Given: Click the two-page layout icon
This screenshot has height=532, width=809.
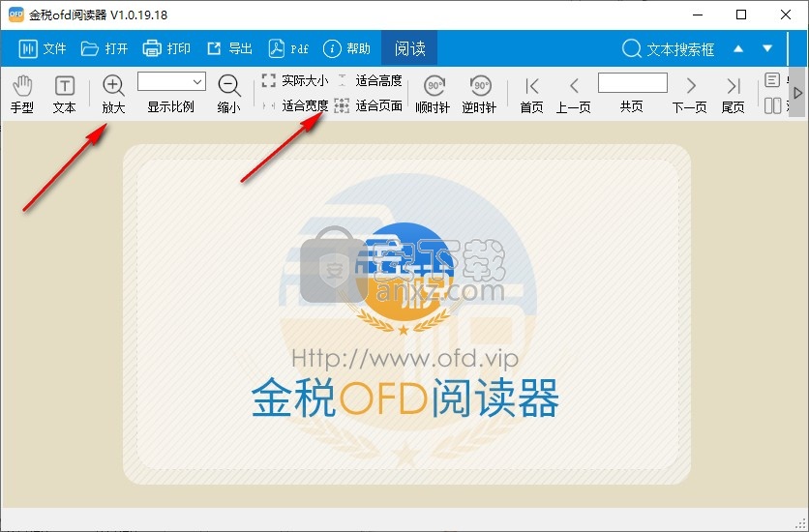Looking at the screenshot, I should [x=772, y=105].
